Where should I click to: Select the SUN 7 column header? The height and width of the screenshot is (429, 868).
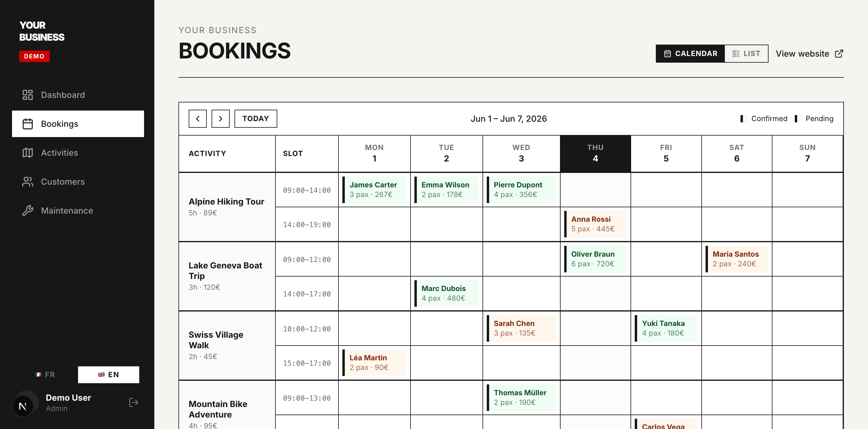(807, 154)
